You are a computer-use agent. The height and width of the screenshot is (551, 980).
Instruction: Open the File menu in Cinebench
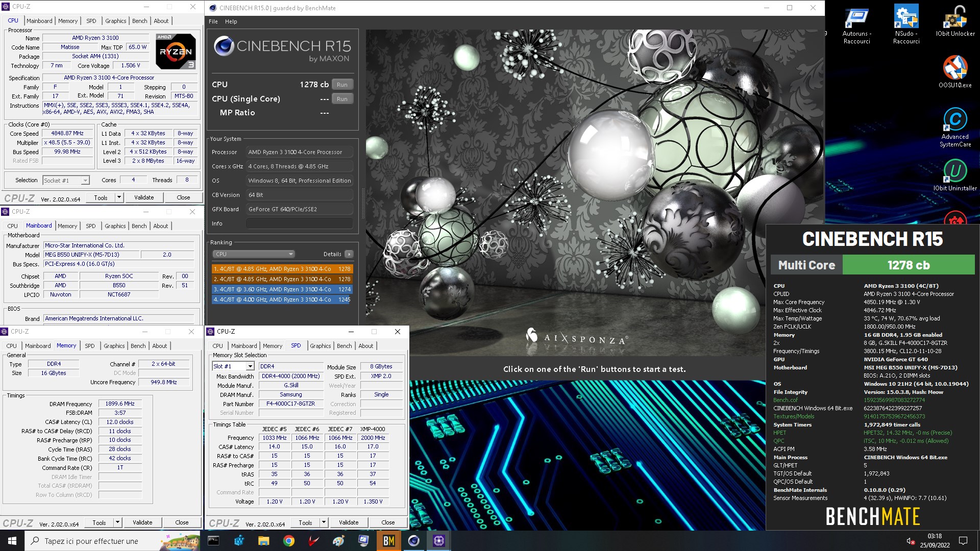(x=213, y=21)
